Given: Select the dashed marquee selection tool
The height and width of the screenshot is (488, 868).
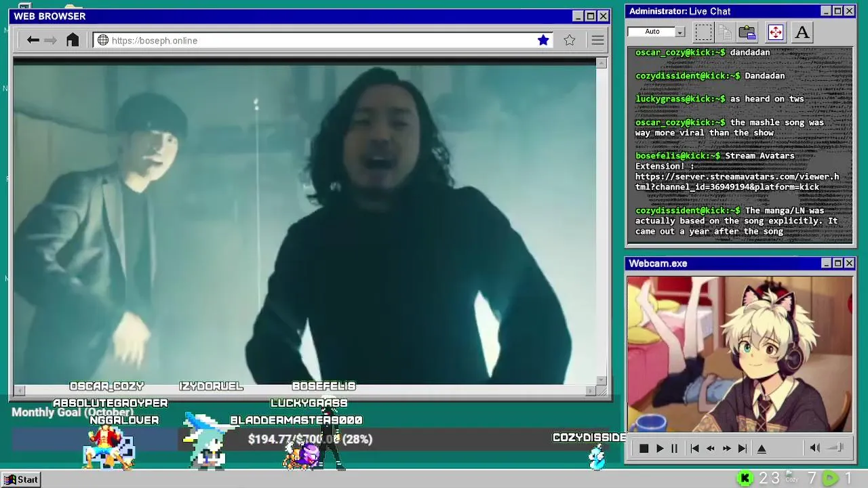Looking at the screenshot, I should tap(703, 32).
